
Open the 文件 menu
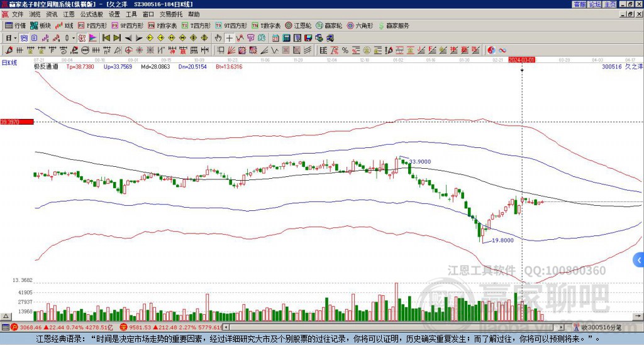click(18, 14)
